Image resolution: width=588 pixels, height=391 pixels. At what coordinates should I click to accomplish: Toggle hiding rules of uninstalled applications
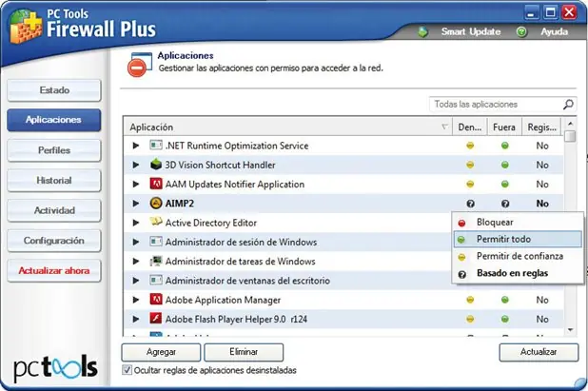pos(127,370)
